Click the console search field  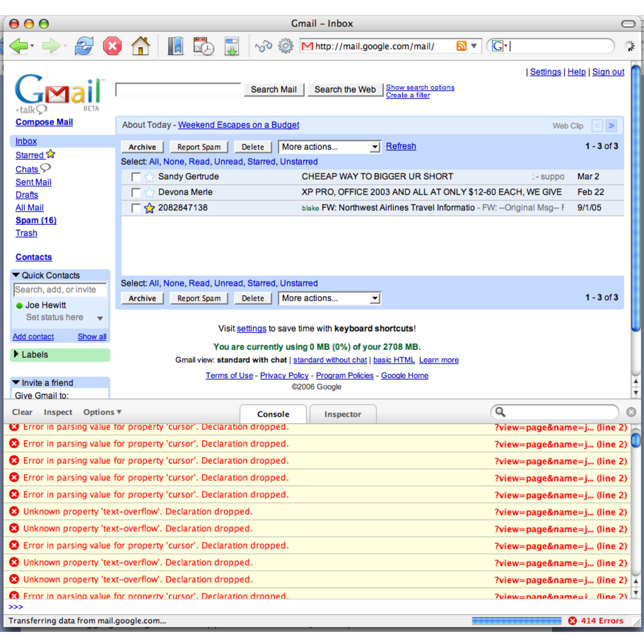(555, 412)
